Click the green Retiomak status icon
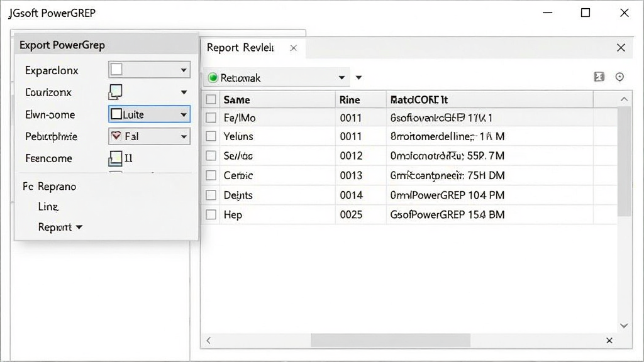Image resolution: width=644 pixels, height=362 pixels. [x=213, y=77]
